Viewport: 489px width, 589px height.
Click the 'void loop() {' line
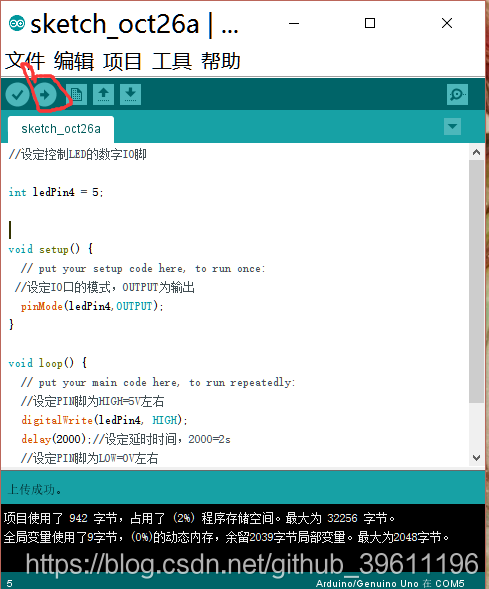[x=48, y=363]
